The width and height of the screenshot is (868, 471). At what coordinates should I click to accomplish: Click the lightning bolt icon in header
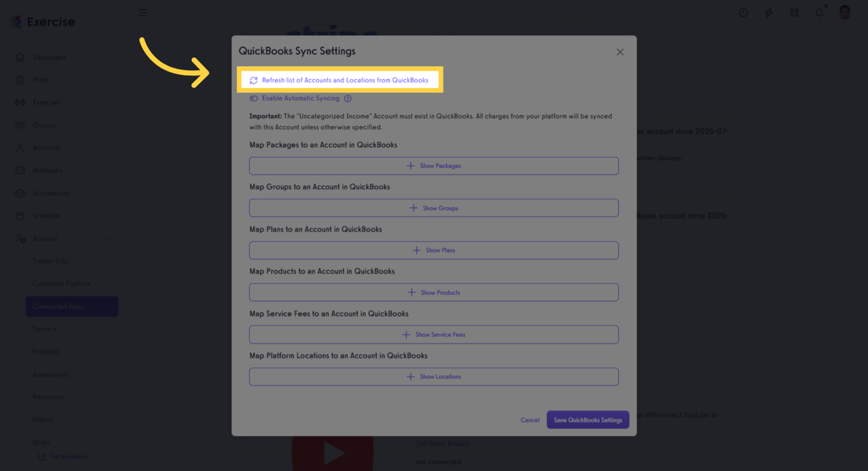[768, 12]
